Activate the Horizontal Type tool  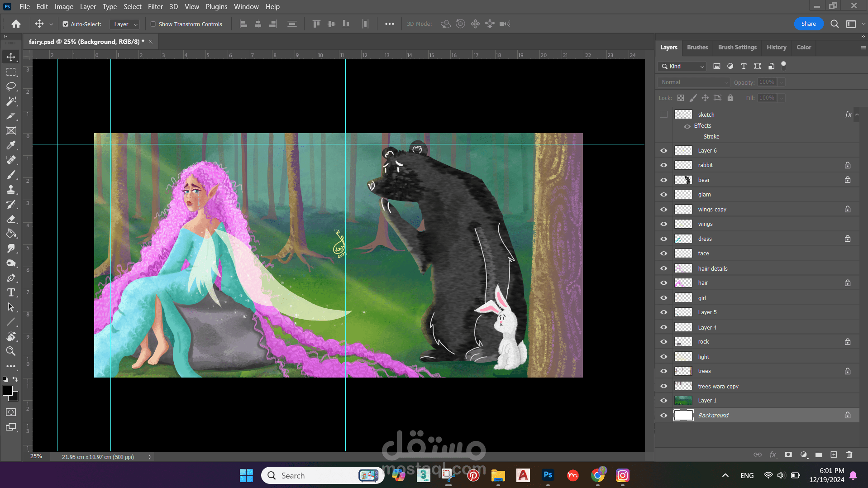pyautogui.click(x=11, y=292)
